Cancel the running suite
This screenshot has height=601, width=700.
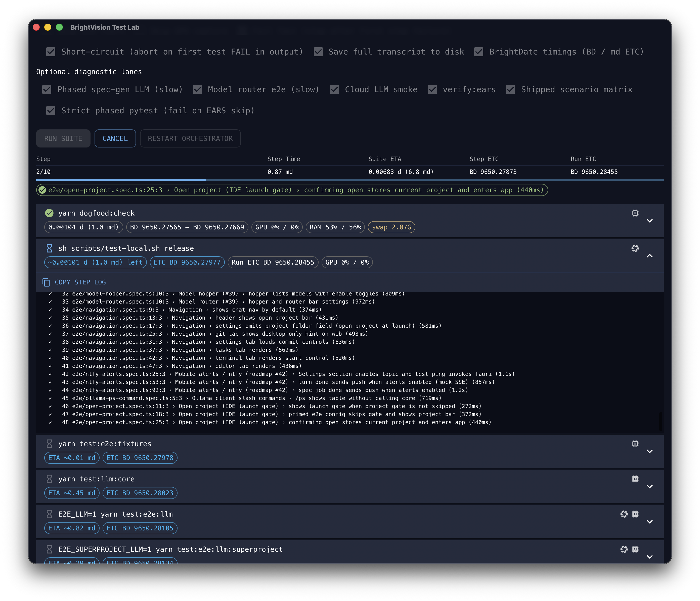point(115,138)
